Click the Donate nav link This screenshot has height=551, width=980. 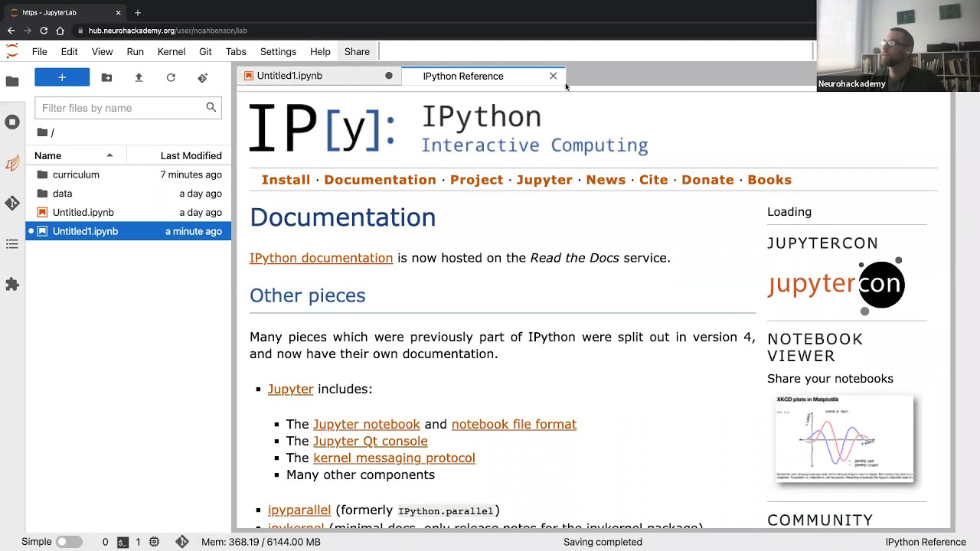click(707, 180)
